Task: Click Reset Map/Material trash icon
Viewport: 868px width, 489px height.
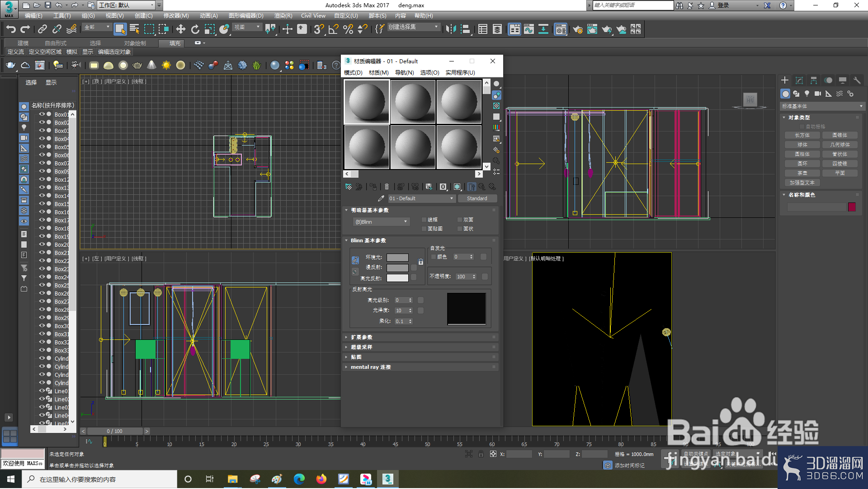Action: point(387,187)
